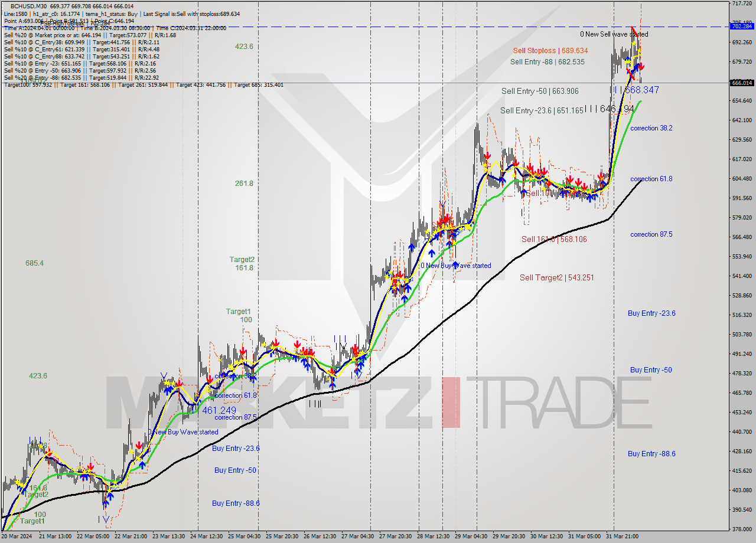Click '30 Mar 12:30' on the time axis

coord(547,537)
